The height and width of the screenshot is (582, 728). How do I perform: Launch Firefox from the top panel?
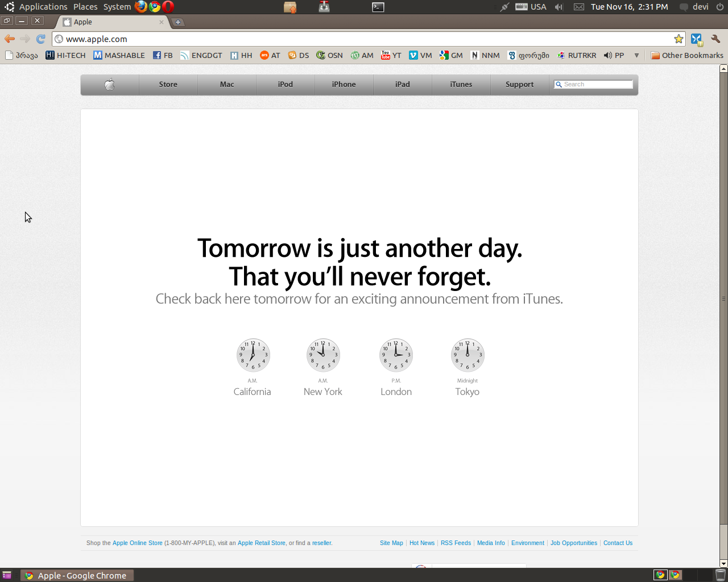point(140,7)
